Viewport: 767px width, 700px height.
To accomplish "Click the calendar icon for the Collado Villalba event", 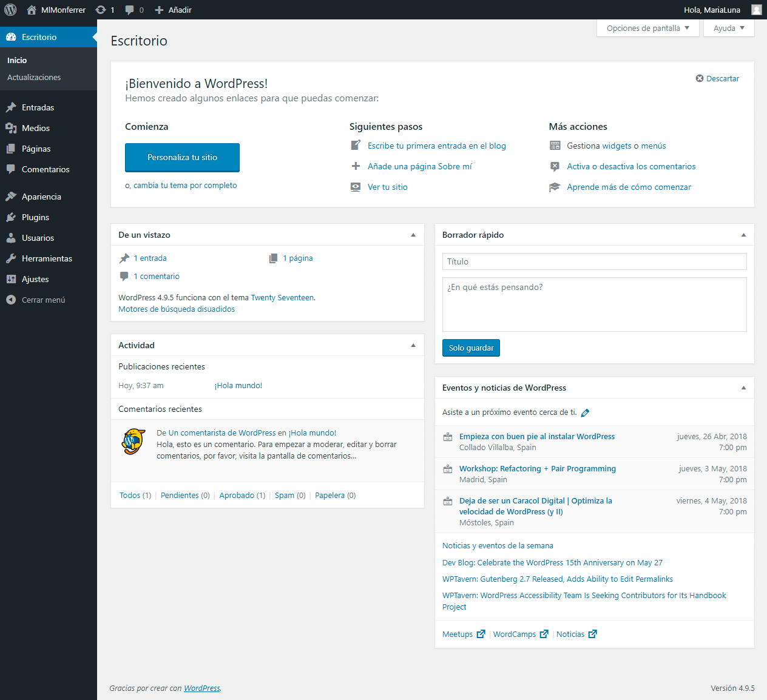I will pyautogui.click(x=447, y=436).
